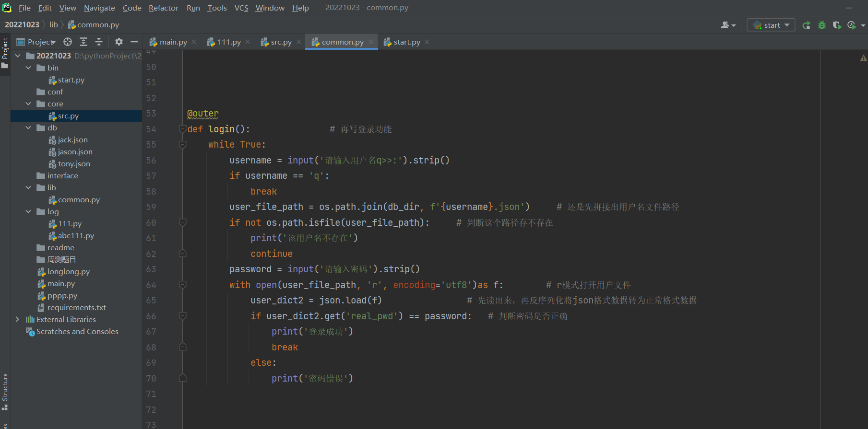Toggle fold end marker at line 62
This screenshot has height=429, width=868.
click(182, 254)
